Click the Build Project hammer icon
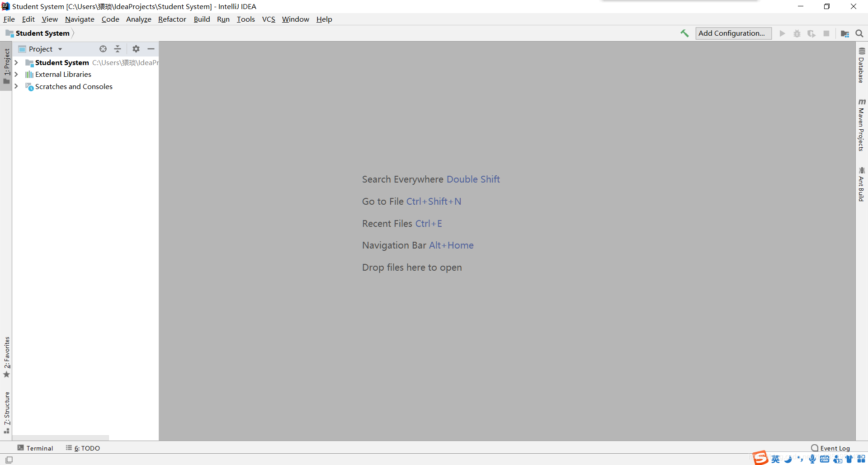 coord(684,33)
